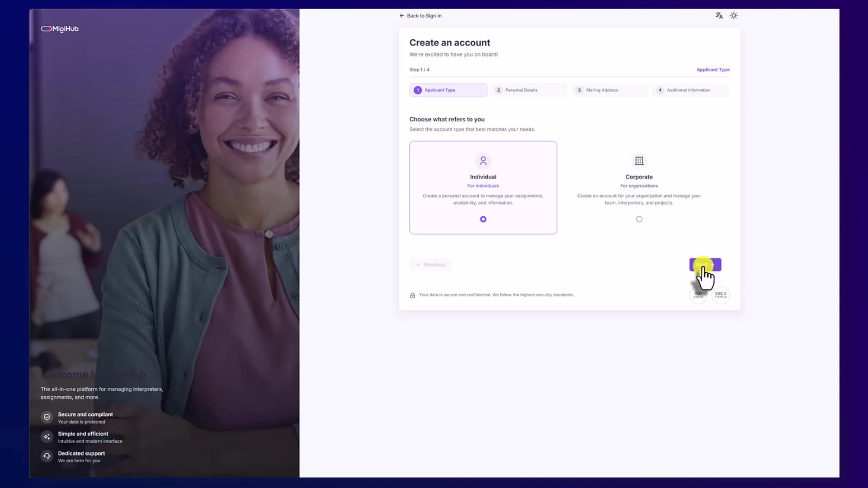
Task: Click 'Select the account type' instruction text
Action: tap(472, 129)
